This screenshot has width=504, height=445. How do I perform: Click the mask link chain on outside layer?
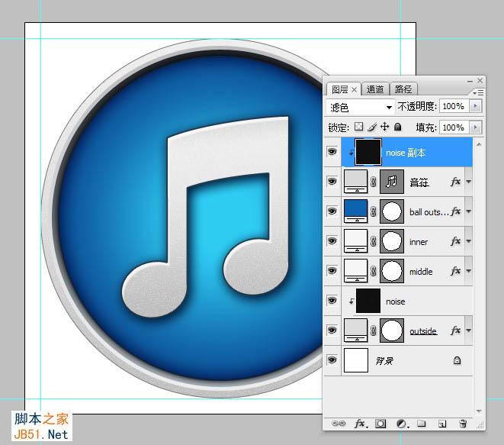pyautogui.click(x=373, y=331)
